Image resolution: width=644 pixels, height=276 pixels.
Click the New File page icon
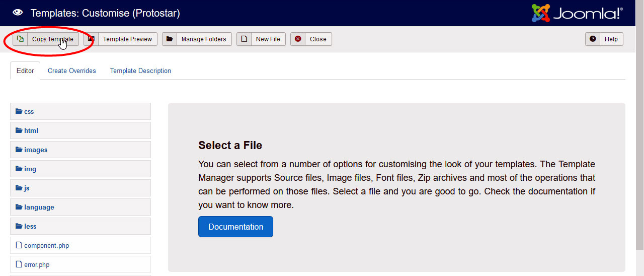click(244, 39)
